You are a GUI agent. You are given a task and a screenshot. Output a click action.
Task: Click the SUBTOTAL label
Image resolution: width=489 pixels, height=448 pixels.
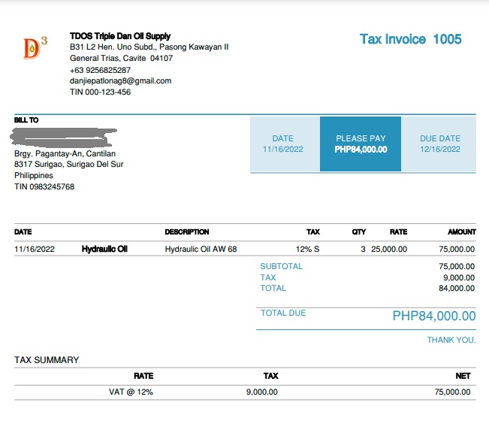click(281, 267)
